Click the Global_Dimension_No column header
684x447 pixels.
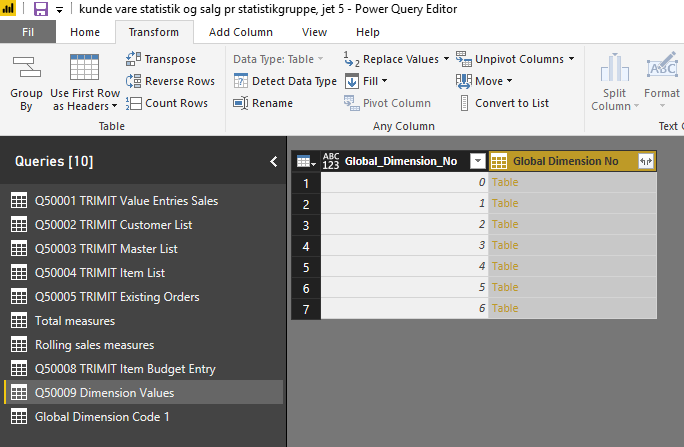401,161
